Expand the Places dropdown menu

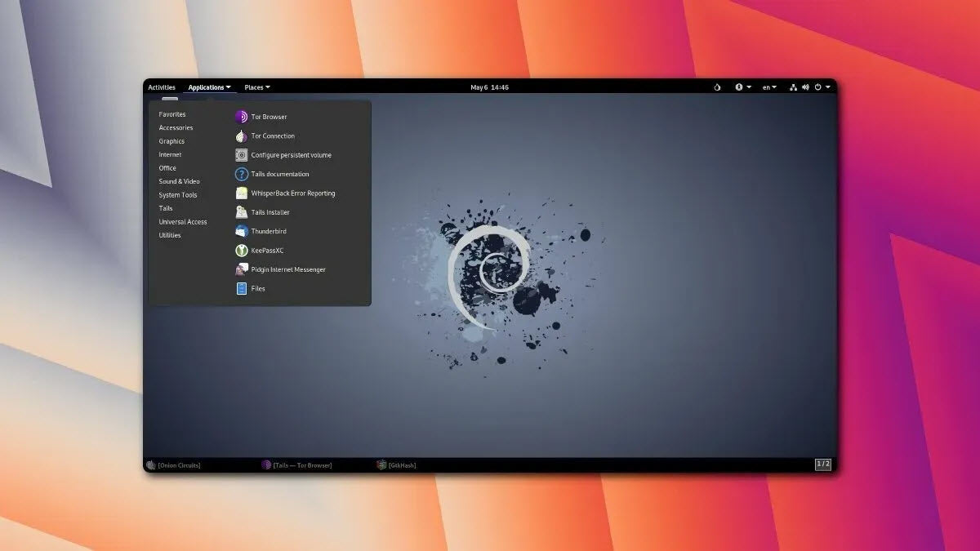tap(256, 87)
